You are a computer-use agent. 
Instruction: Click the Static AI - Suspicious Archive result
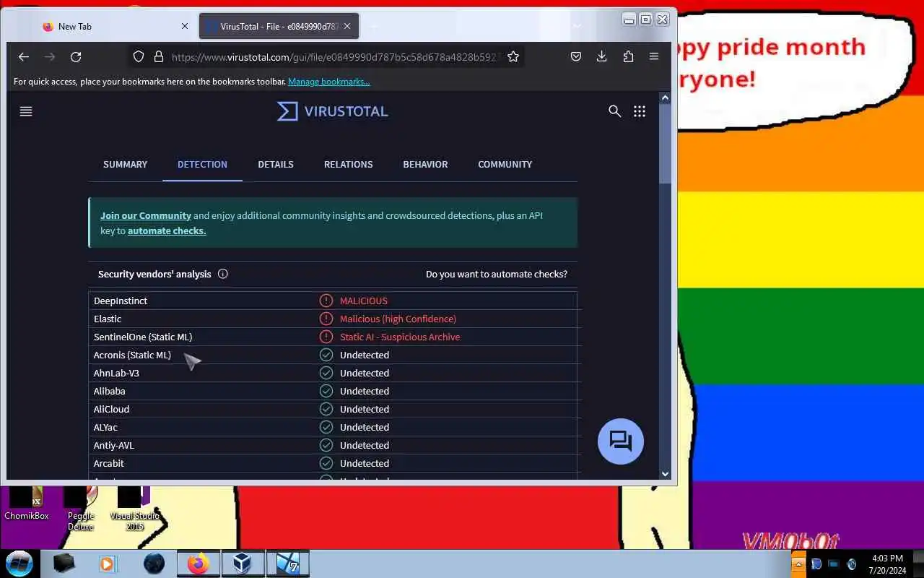(x=400, y=337)
